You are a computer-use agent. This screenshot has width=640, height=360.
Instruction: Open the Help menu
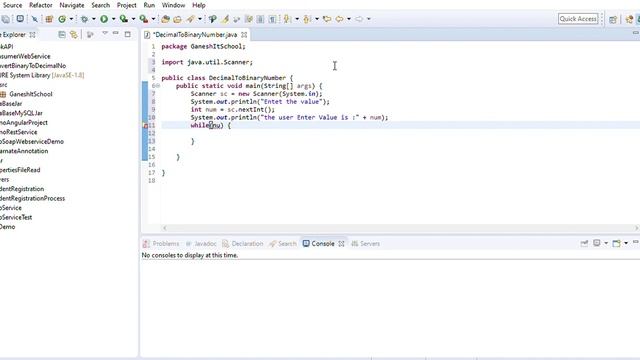[x=199, y=5]
